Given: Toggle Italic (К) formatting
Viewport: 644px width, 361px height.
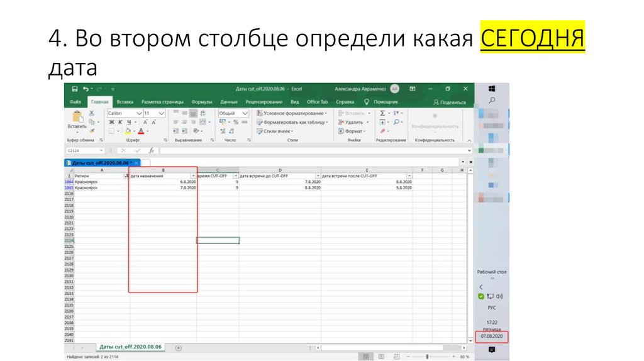Looking at the screenshot, I should tap(120, 122).
